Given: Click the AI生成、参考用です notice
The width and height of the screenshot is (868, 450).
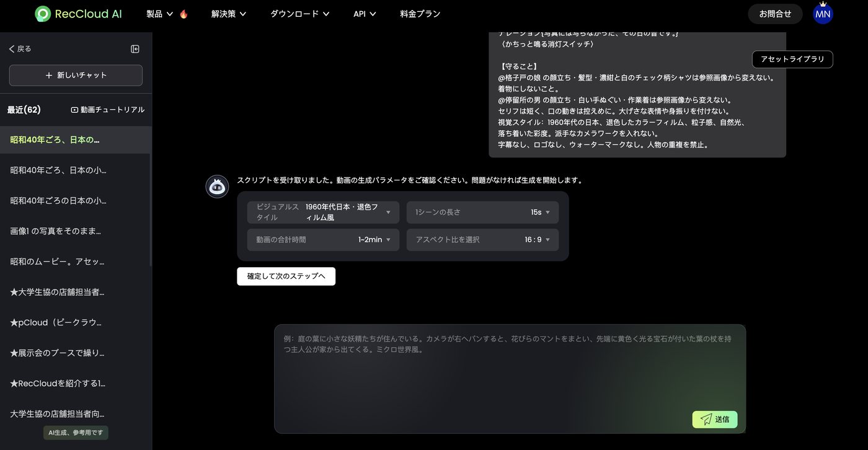Looking at the screenshot, I should click(x=76, y=433).
